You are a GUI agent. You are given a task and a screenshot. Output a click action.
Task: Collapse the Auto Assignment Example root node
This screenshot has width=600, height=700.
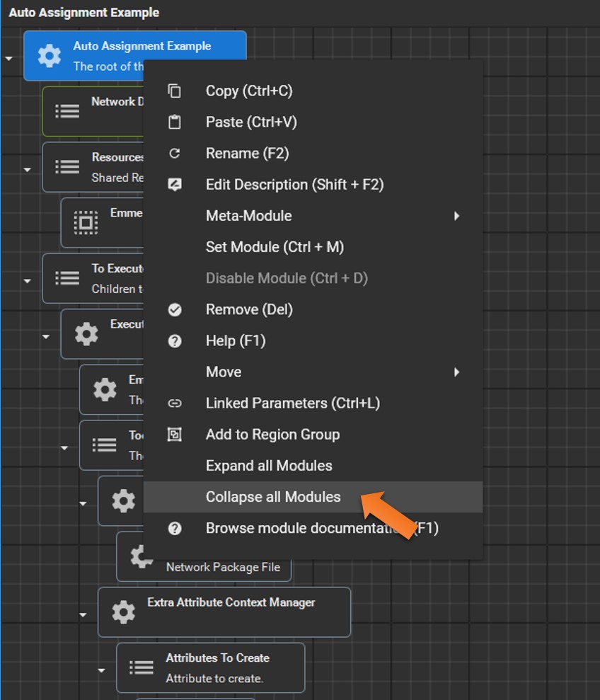(x=9, y=58)
